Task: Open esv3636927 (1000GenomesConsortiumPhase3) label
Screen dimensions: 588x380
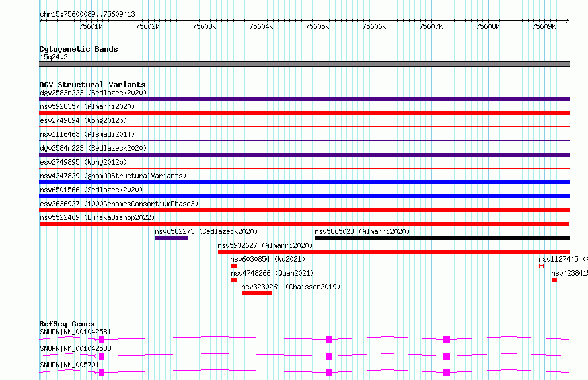Action: point(119,204)
